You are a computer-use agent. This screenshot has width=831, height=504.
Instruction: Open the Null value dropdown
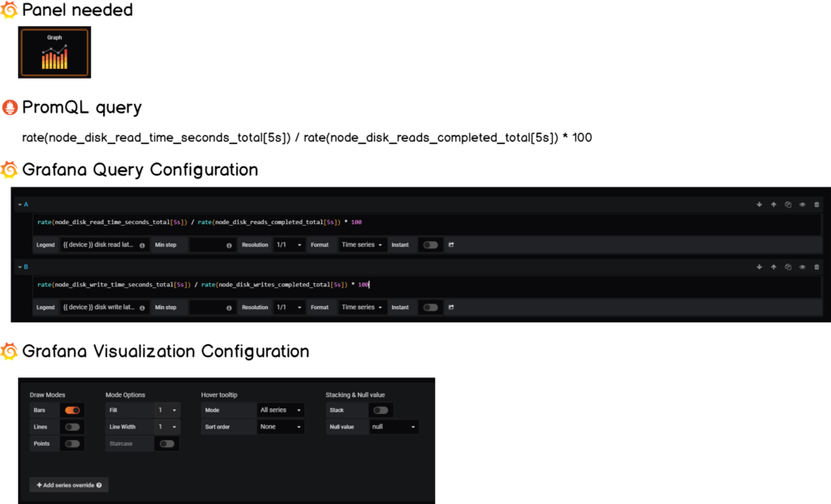(394, 427)
